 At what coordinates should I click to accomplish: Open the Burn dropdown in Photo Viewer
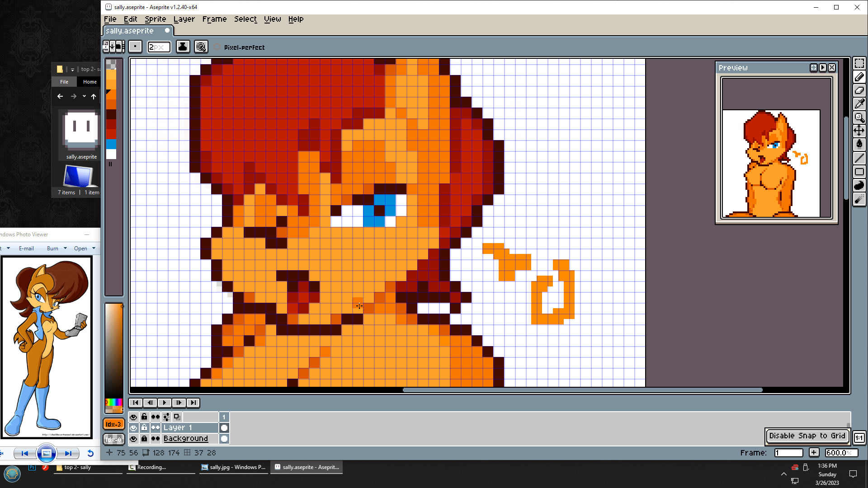click(65, 248)
